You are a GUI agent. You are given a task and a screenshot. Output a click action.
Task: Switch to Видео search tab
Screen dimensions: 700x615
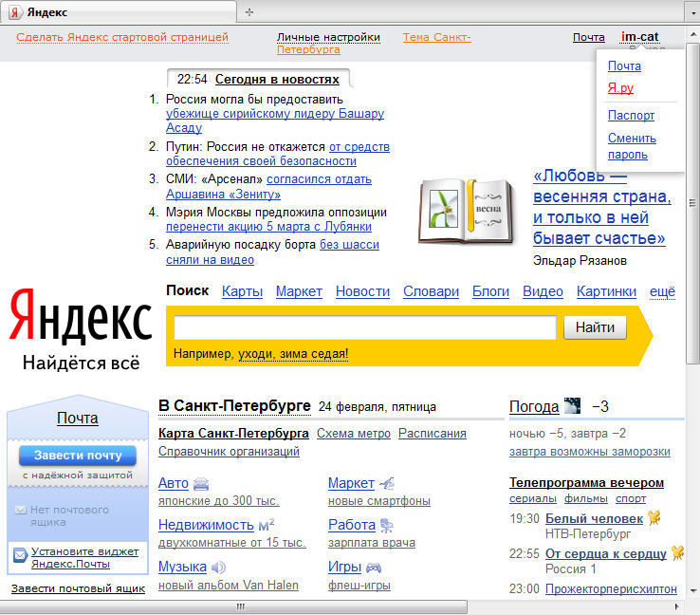tap(543, 291)
